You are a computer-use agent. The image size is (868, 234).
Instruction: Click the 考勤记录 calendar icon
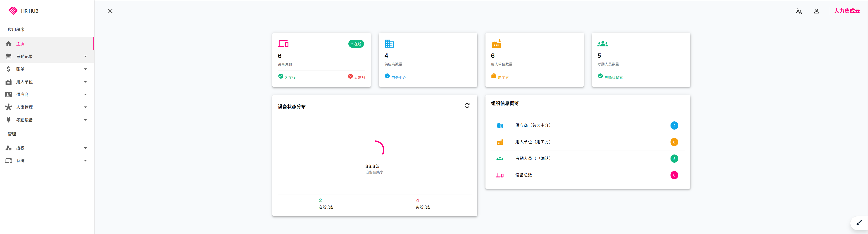pyautogui.click(x=8, y=56)
